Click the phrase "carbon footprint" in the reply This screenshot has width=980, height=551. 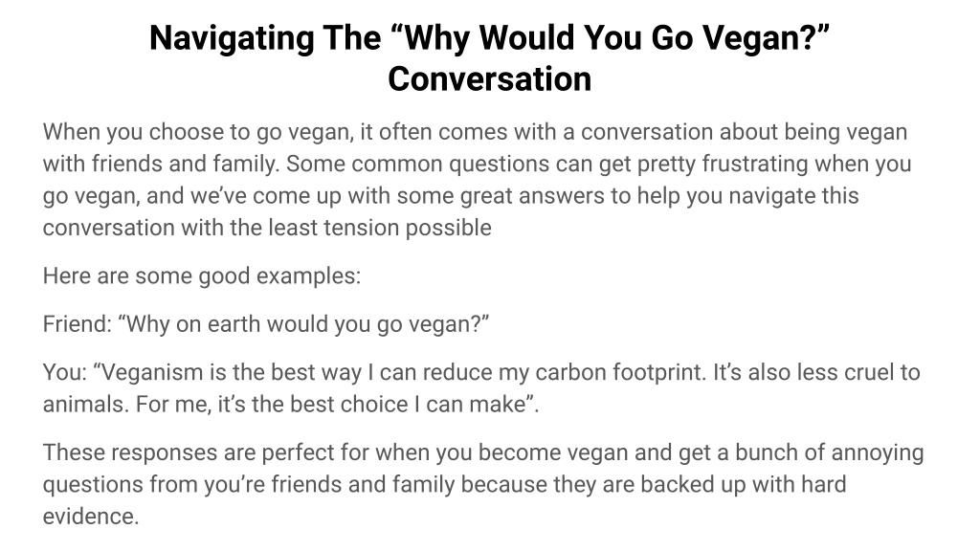tap(620, 372)
